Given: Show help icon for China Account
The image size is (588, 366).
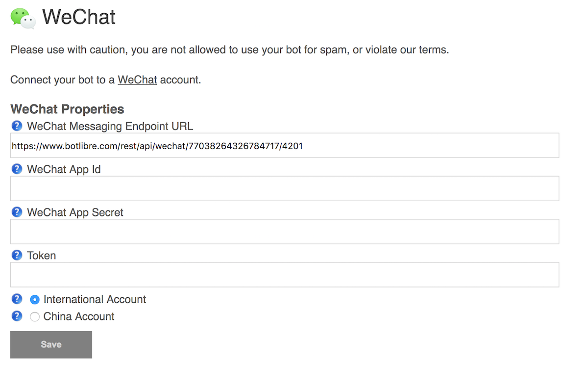Looking at the screenshot, I should pos(17,316).
